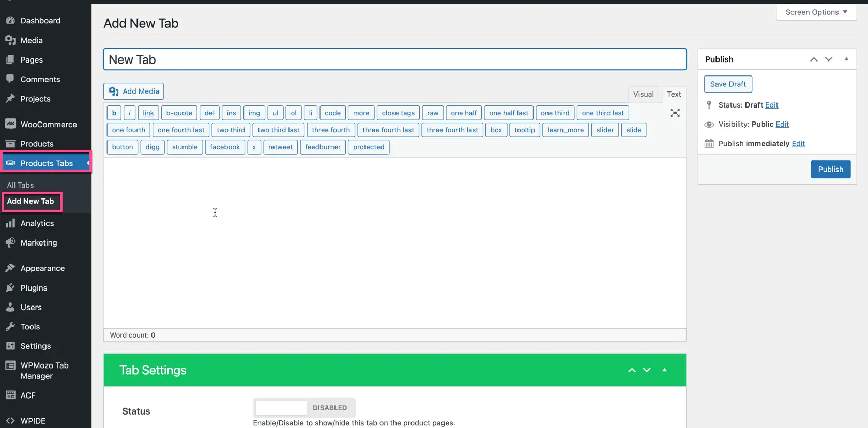Viewport: 868px width, 428px height.
Task: Click the Add Media button icon
Action: pos(114,91)
